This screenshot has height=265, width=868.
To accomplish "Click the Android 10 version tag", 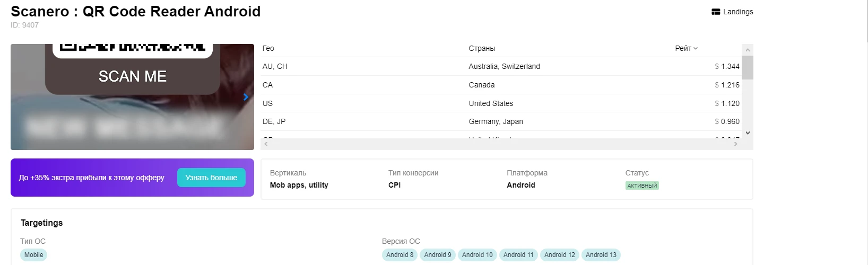I will coord(477,255).
